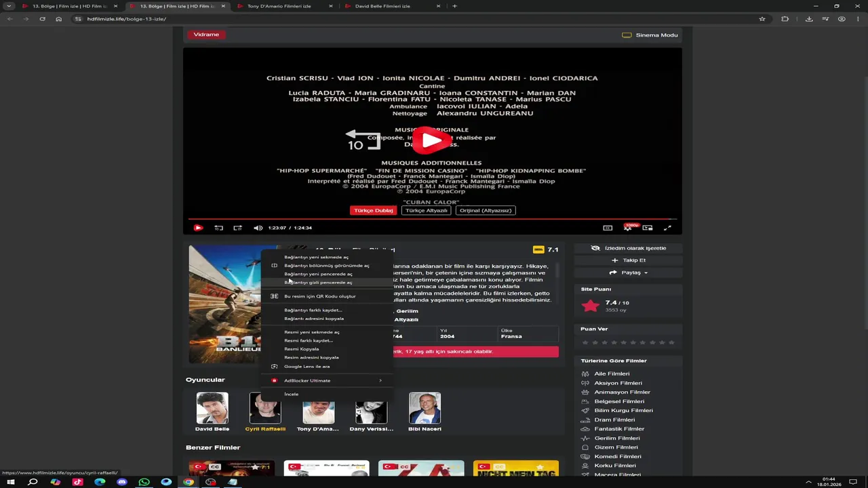Open Chrome downloads icon
The height and width of the screenshot is (488, 868).
point(809,19)
